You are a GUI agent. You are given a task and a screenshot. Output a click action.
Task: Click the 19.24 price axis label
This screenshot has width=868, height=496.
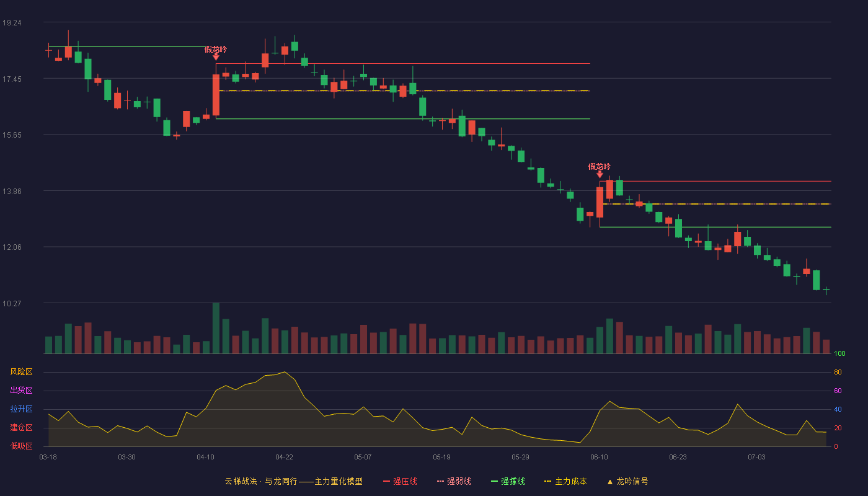[12, 23]
